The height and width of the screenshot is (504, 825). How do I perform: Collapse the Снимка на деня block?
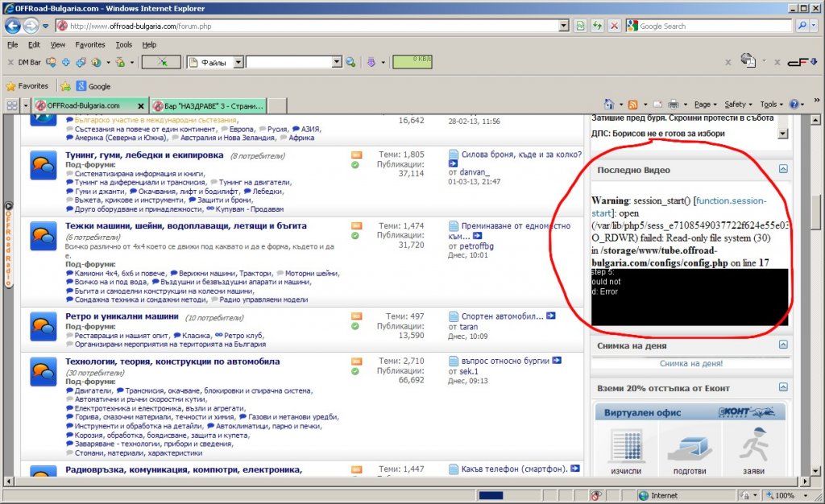(x=783, y=345)
